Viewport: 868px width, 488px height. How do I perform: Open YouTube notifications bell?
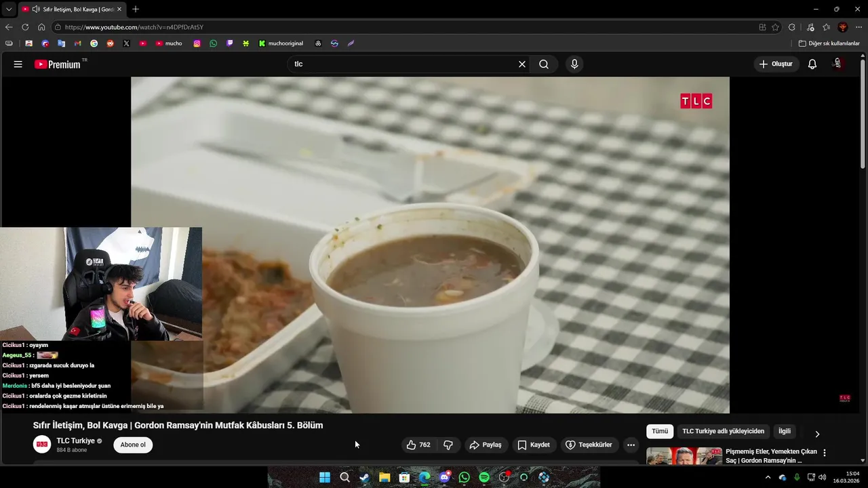coord(812,64)
